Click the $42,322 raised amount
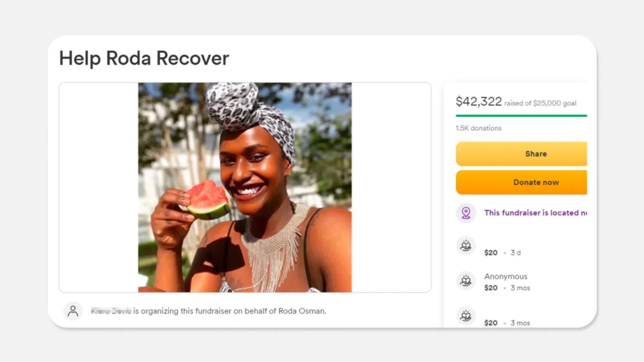 point(479,102)
